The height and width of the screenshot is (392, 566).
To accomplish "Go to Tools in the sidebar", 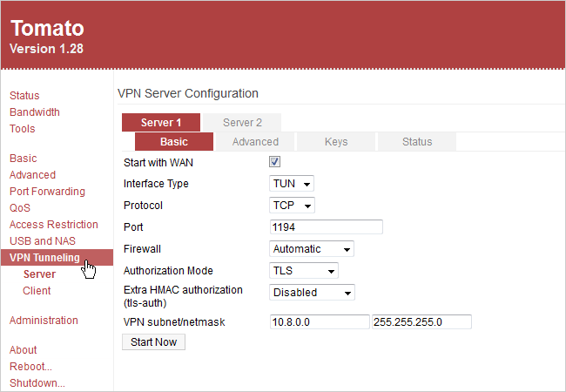I will 22,129.
